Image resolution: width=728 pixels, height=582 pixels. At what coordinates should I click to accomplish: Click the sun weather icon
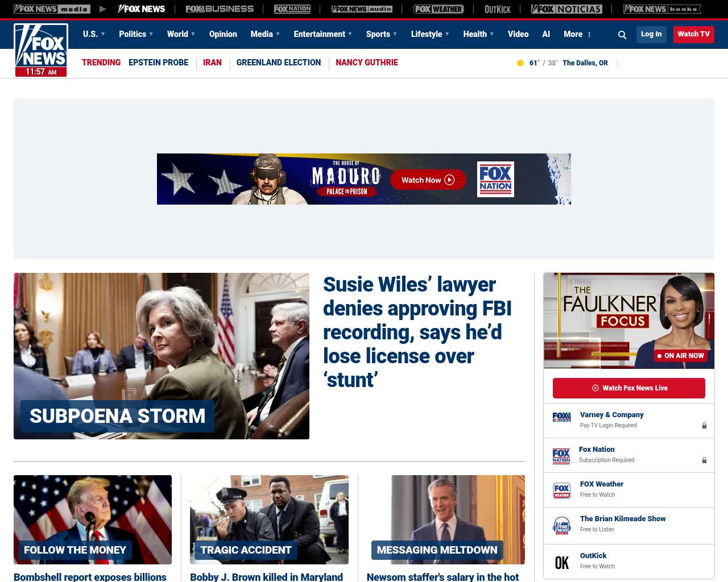(520, 63)
